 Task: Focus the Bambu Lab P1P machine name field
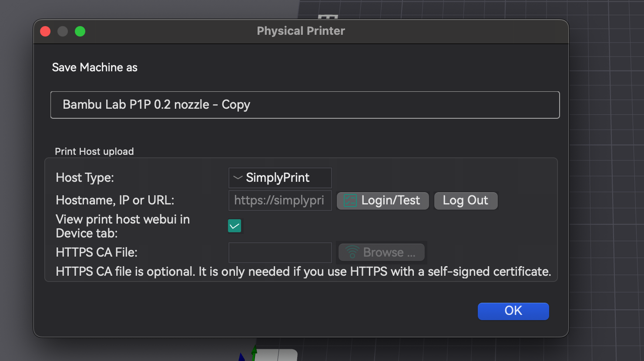305,105
